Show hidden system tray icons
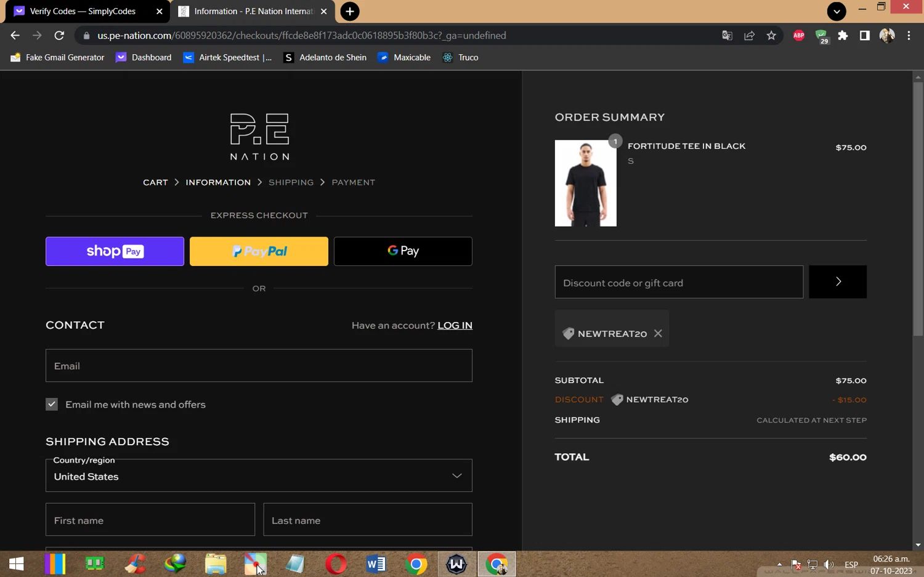 coord(779,564)
